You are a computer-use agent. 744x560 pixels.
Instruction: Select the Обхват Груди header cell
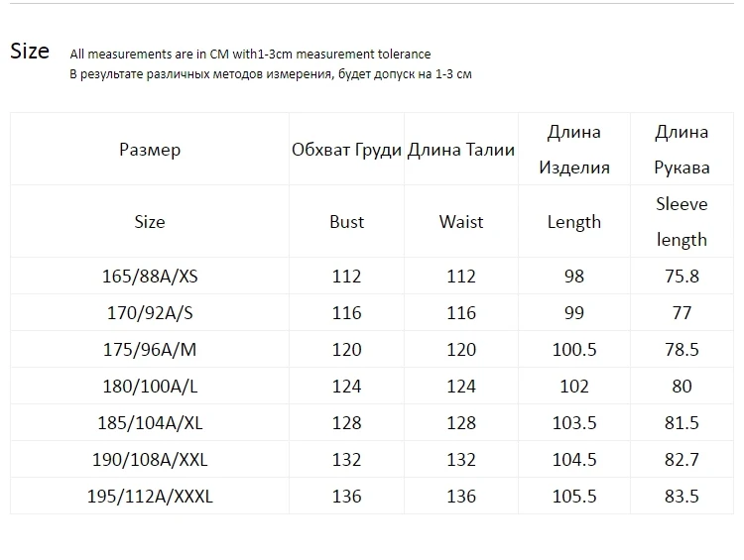pyautogui.click(x=346, y=150)
